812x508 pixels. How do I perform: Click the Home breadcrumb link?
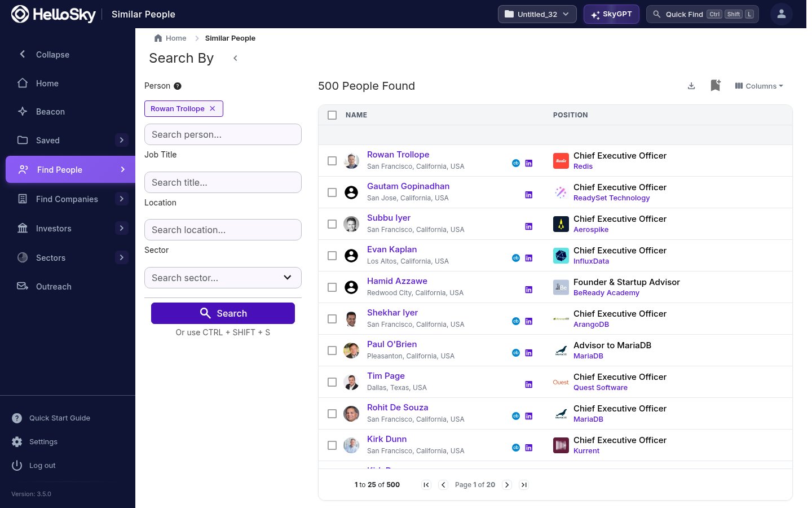click(x=170, y=38)
